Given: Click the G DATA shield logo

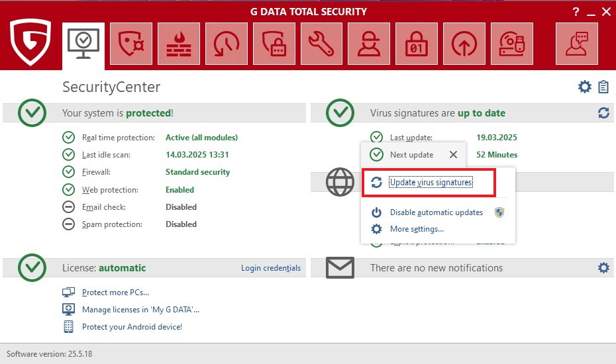Looking at the screenshot, I should 30,42.
